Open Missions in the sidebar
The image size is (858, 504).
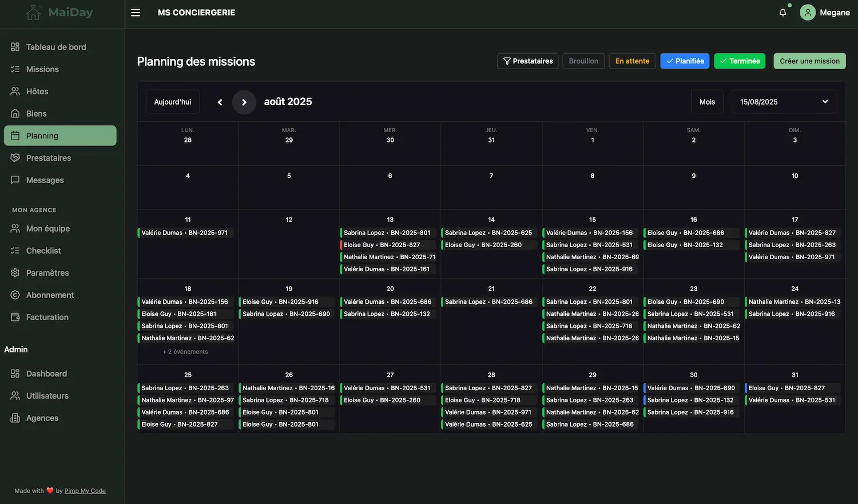42,69
